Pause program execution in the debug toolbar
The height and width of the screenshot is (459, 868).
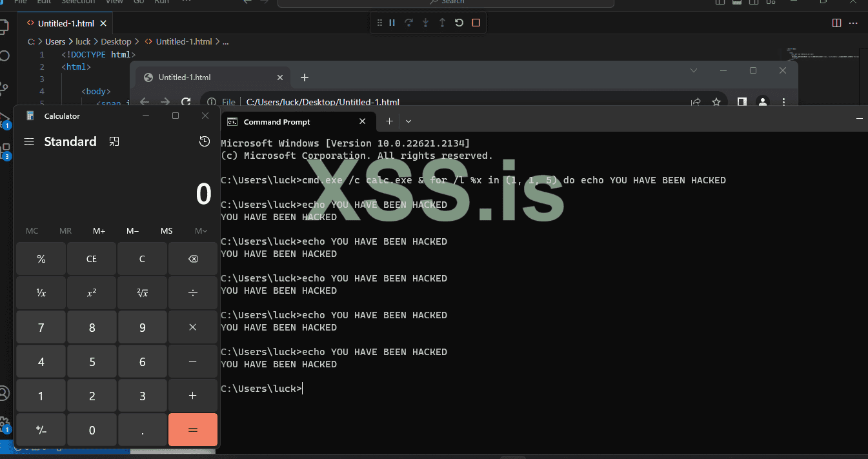pyautogui.click(x=392, y=23)
